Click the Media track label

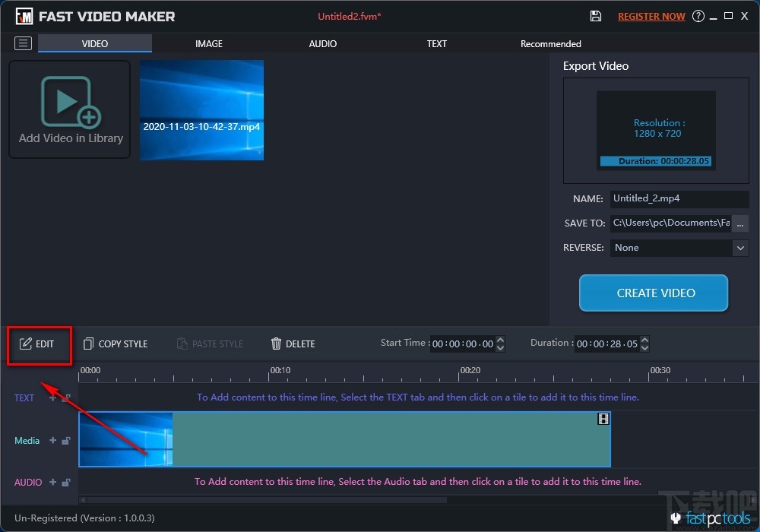27,441
